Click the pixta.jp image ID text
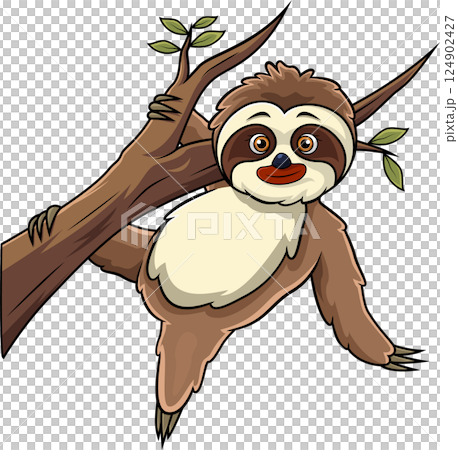 450,79
